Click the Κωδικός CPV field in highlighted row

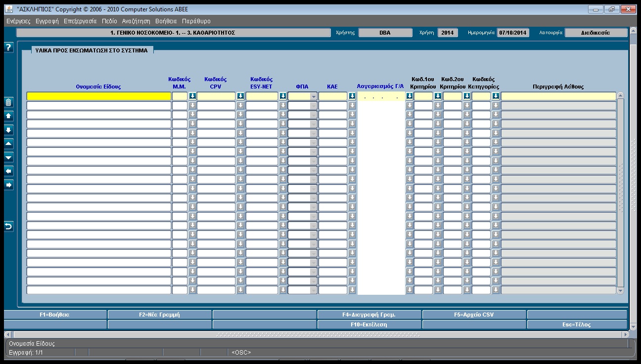[216, 96]
